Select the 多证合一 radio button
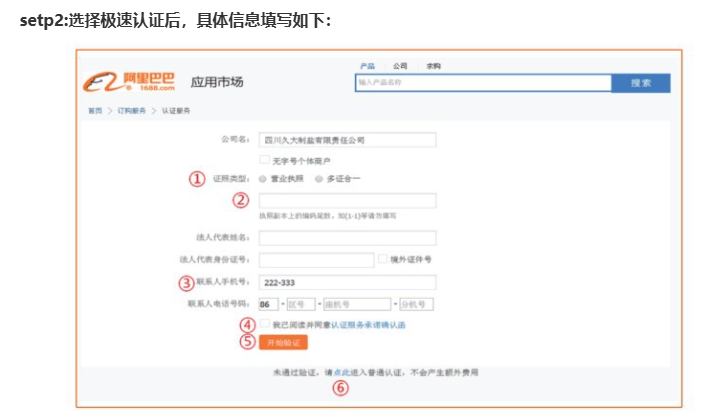Image resolution: width=720 pixels, height=414 pixels. (318, 179)
